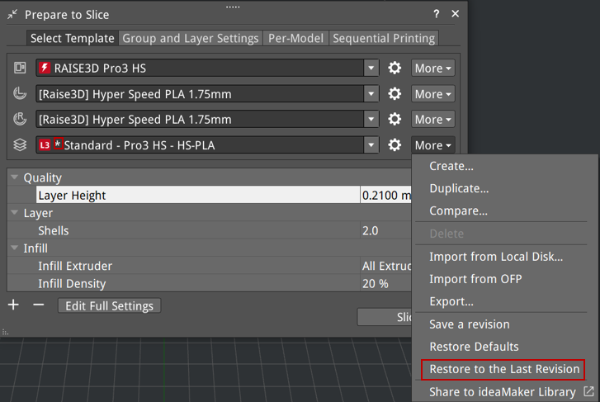Screen dimensions: 600x402
Task: Open the Sequential Printing tab
Action: point(384,38)
